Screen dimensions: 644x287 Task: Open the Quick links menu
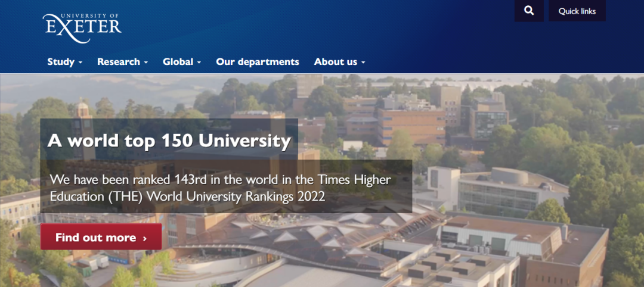577,11
